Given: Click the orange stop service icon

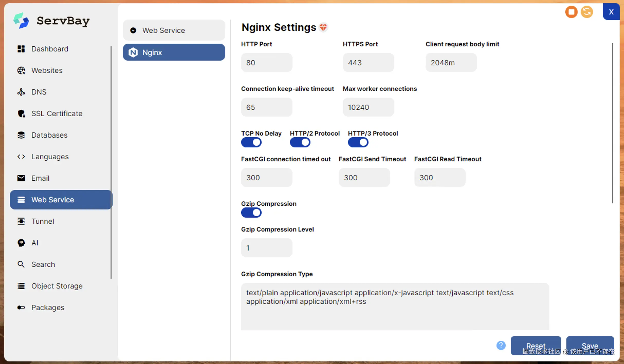Looking at the screenshot, I should coord(571,12).
